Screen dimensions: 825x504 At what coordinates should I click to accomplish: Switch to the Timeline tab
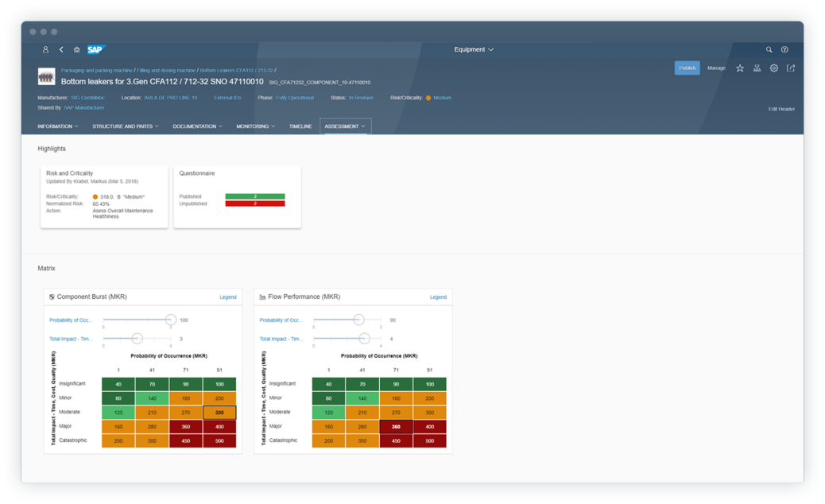300,126
